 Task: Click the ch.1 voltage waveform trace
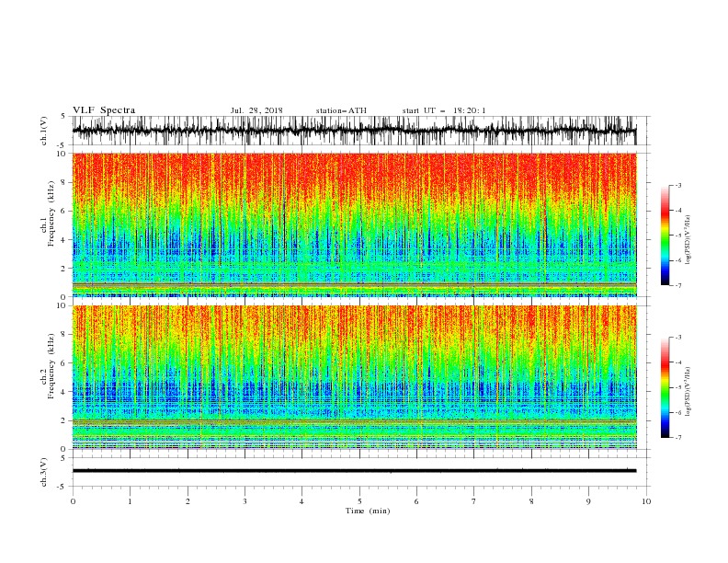click(x=354, y=131)
